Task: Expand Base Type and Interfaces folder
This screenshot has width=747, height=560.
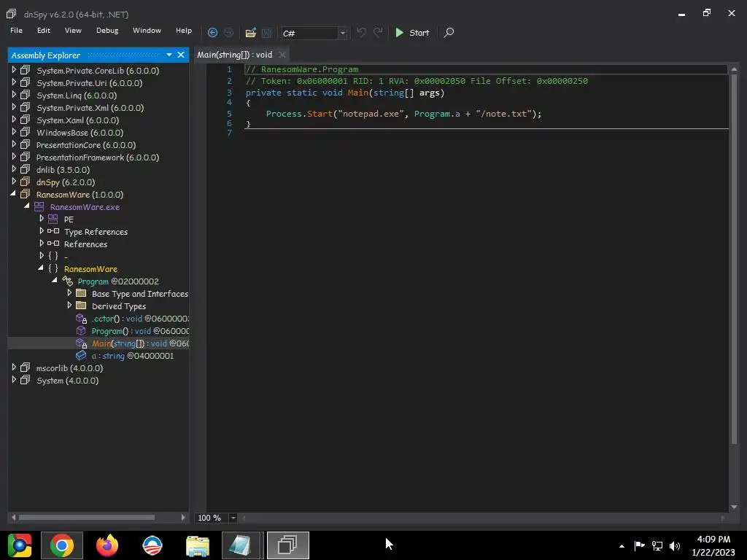Action: point(69,293)
